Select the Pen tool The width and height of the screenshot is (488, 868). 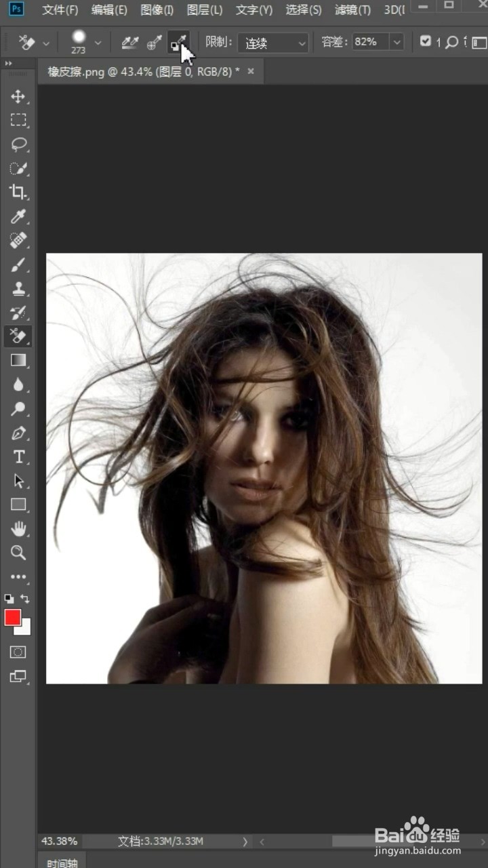(18, 433)
